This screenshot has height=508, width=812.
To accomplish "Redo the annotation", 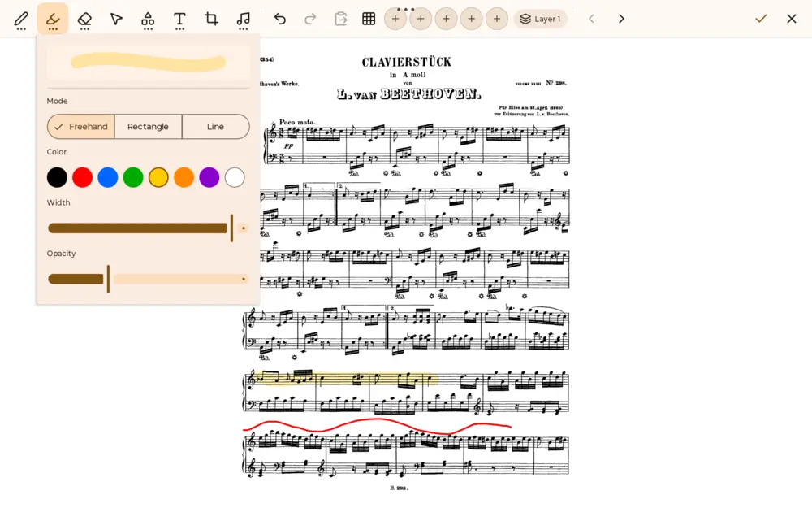I will click(x=310, y=20).
